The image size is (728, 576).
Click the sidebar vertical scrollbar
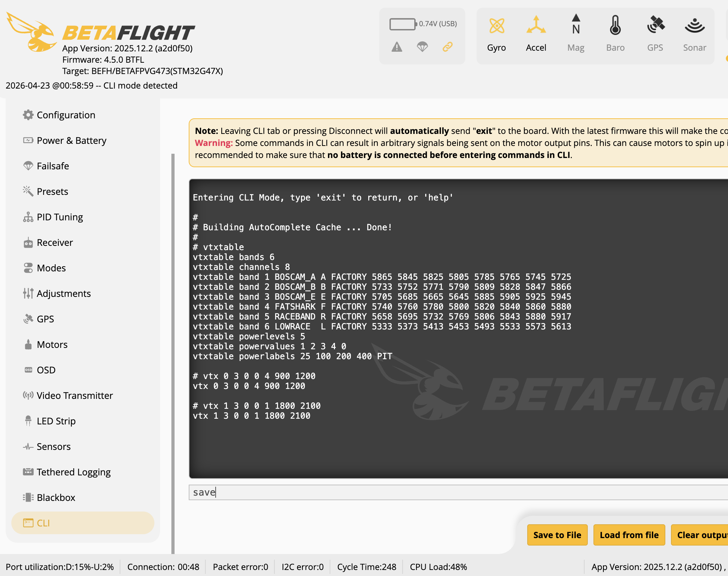point(173,354)
